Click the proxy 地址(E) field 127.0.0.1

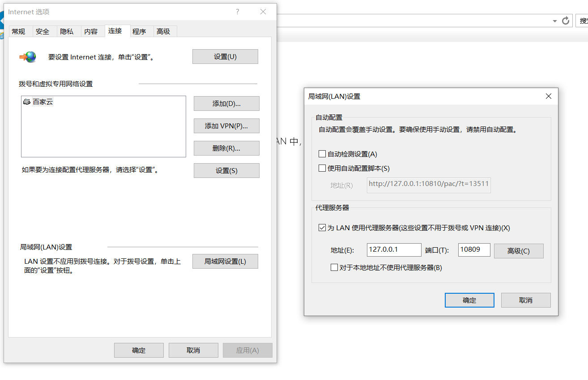[394, 250]
